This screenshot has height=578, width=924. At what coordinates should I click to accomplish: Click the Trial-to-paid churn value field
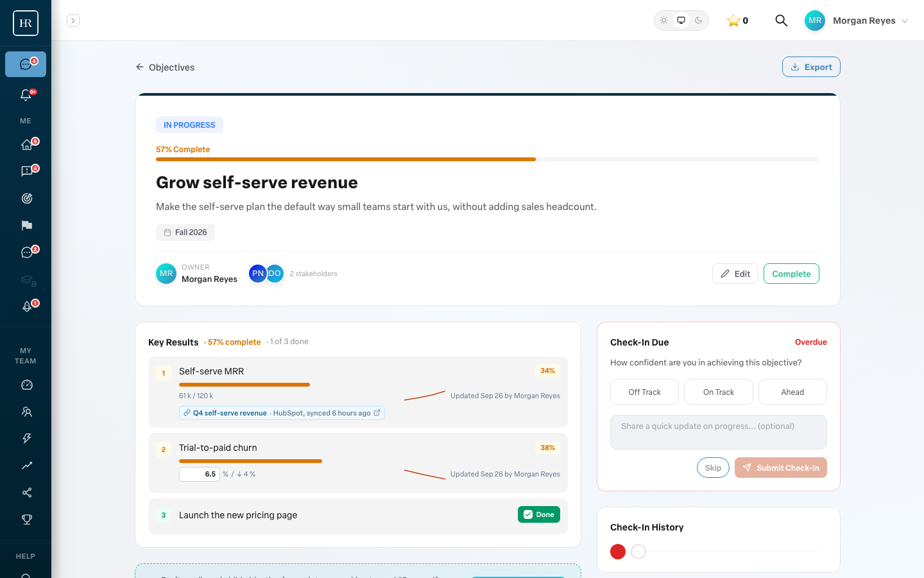tap(200, 474)
